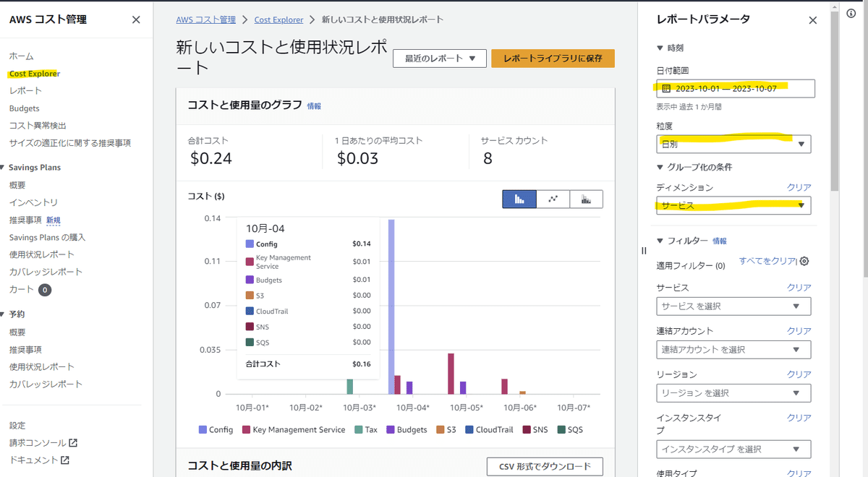Click クリア link for ディメンション
The image size is (868, 477).
(799, 187)
